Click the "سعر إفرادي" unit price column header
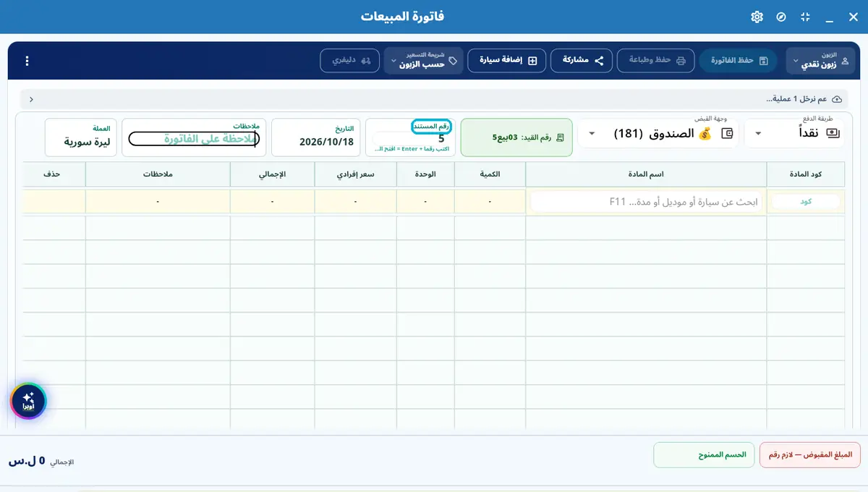The width and height of the screenshot is (868, 492). [x=355, y=174]
